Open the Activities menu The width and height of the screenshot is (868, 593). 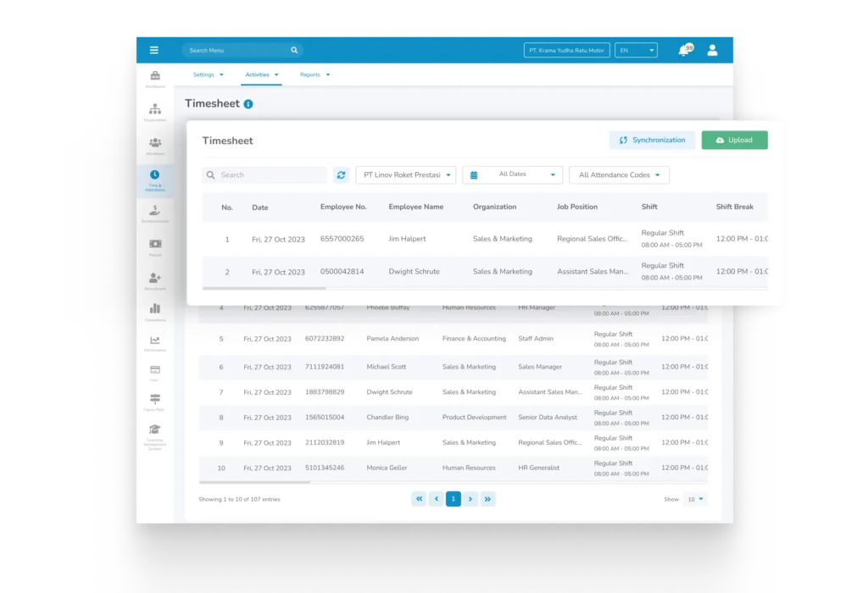tap(261, 75)
